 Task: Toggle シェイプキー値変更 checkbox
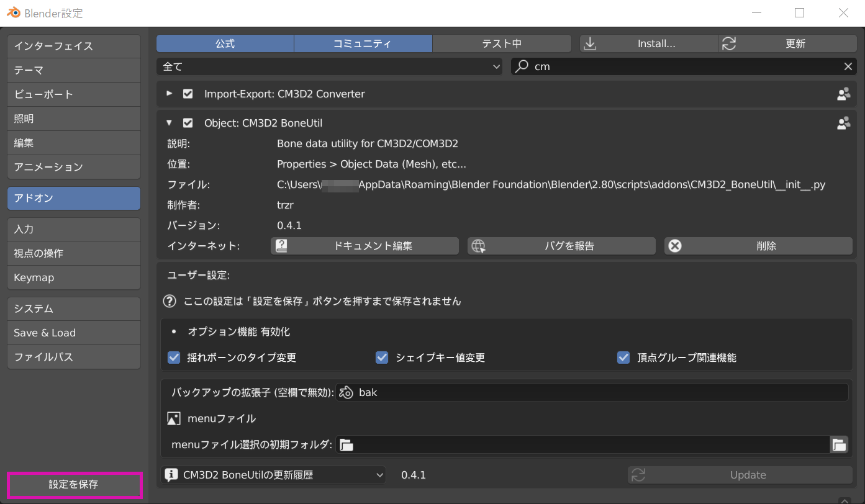[382, 358]
